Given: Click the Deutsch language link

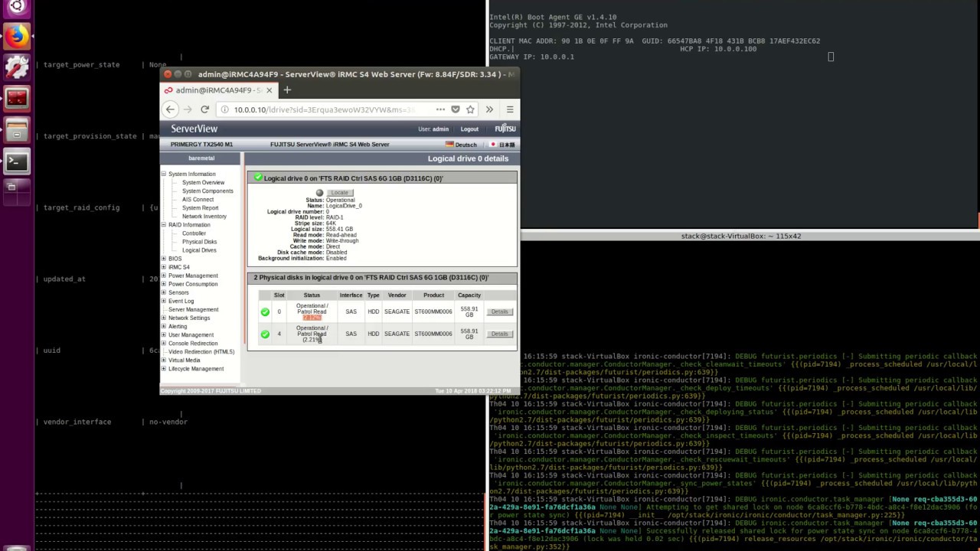Looking at the screenshot, I should click(465, 145).
